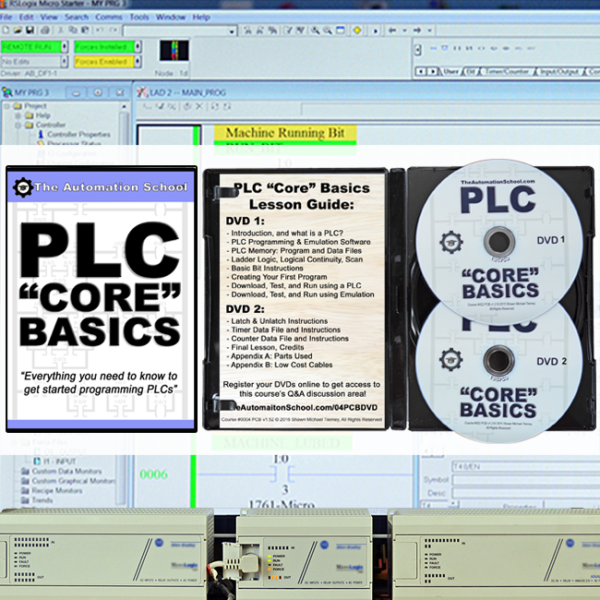The height and width of the screenshot is (600, 600).
Task: Click the Print toolbar icon
Action: [x=45, y=30]
